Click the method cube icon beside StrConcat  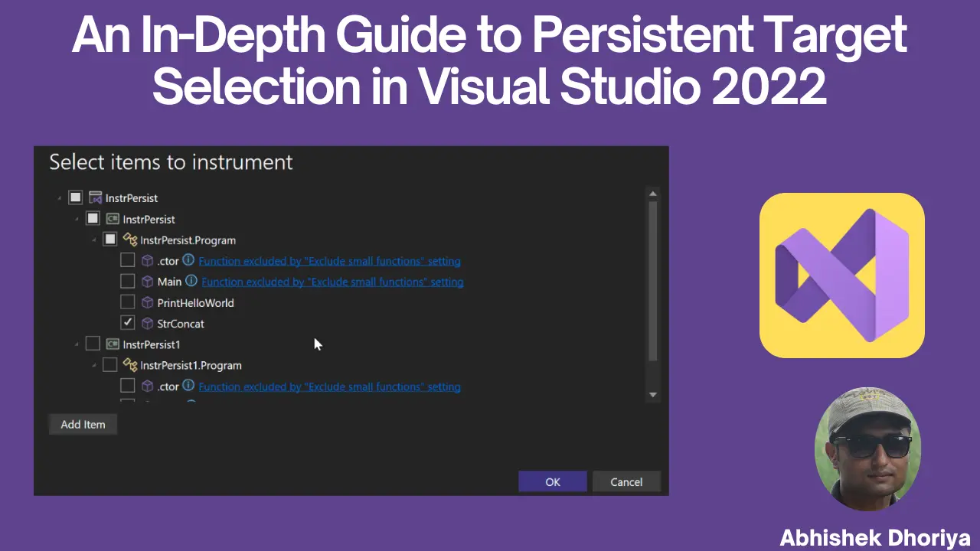(148, 323)
